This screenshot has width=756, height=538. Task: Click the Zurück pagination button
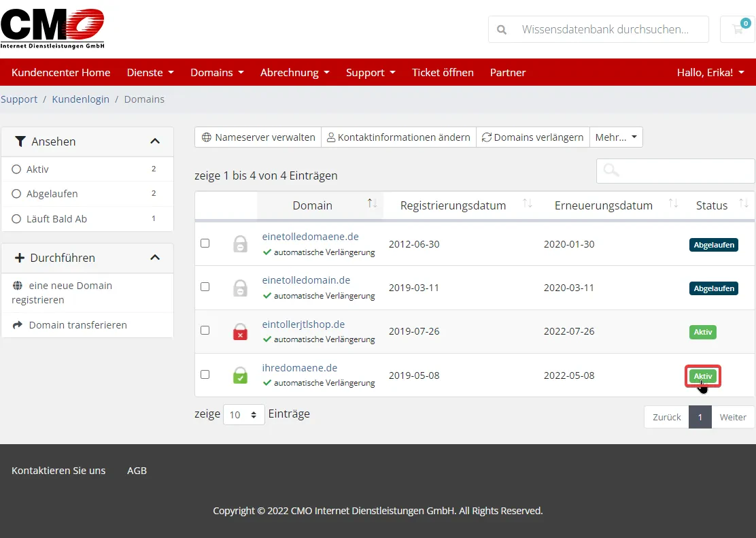[x=667, y=417]
